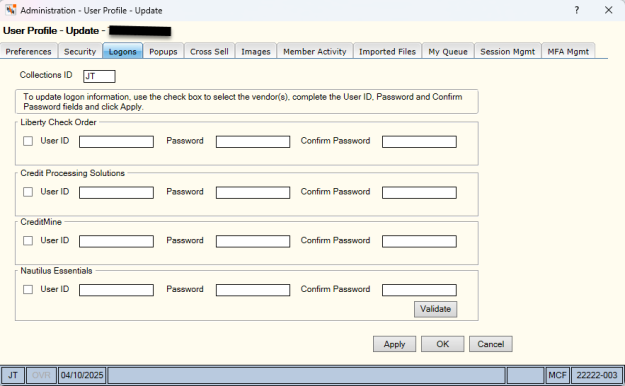Screen dimensions: 625x386
Task: Click the application icon in the title bar
Action: pos(10,10)
